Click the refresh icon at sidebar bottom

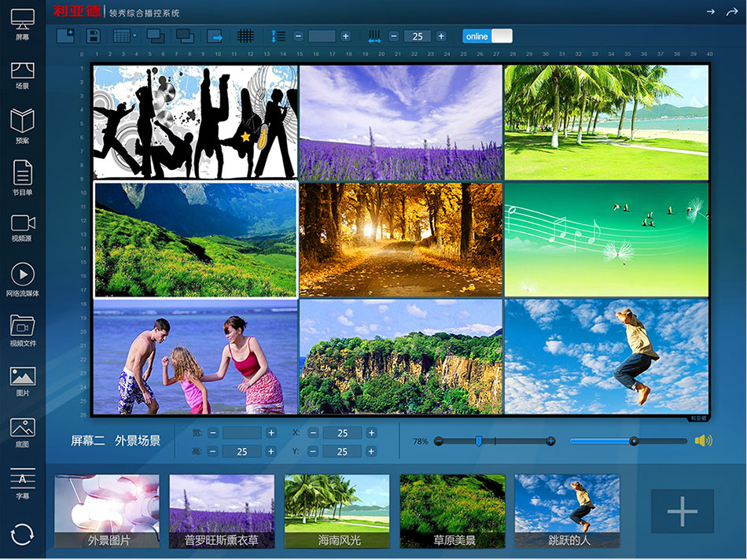coord(23,534)
